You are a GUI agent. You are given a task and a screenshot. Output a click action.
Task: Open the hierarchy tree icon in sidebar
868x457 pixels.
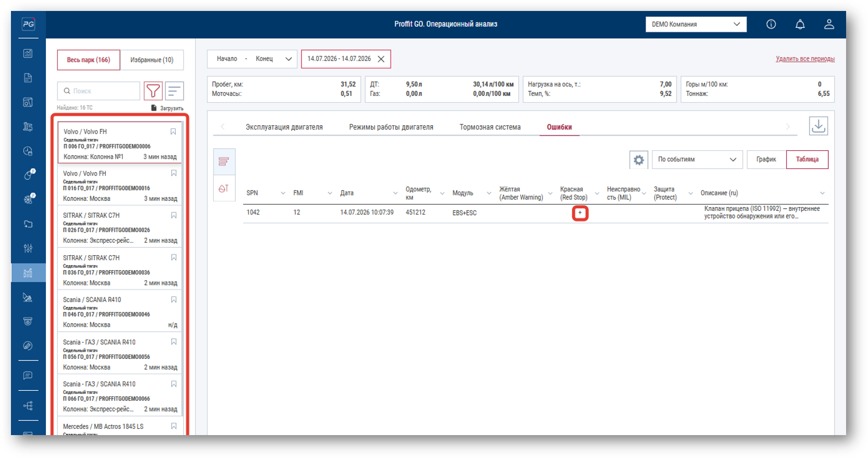28,406
